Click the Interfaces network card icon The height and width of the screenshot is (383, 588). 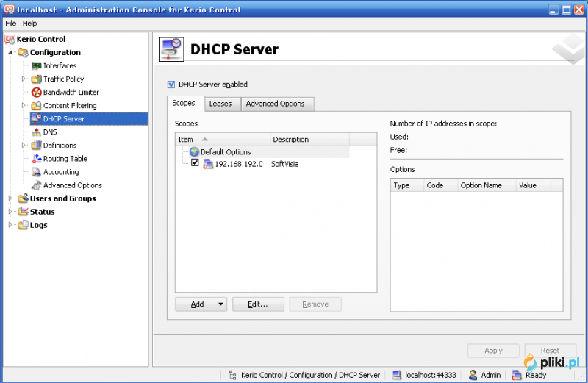tap(36, 66)
